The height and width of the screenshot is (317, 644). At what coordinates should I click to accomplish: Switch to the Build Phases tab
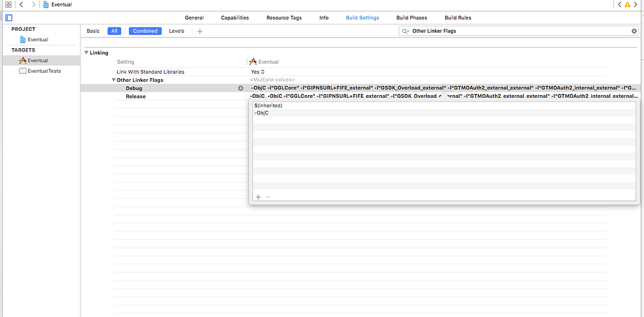coord(412,18)
